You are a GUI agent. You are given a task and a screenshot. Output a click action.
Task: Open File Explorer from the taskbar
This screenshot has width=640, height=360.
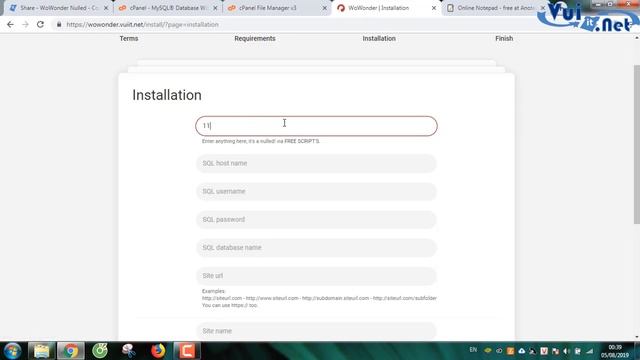[42, 351]
